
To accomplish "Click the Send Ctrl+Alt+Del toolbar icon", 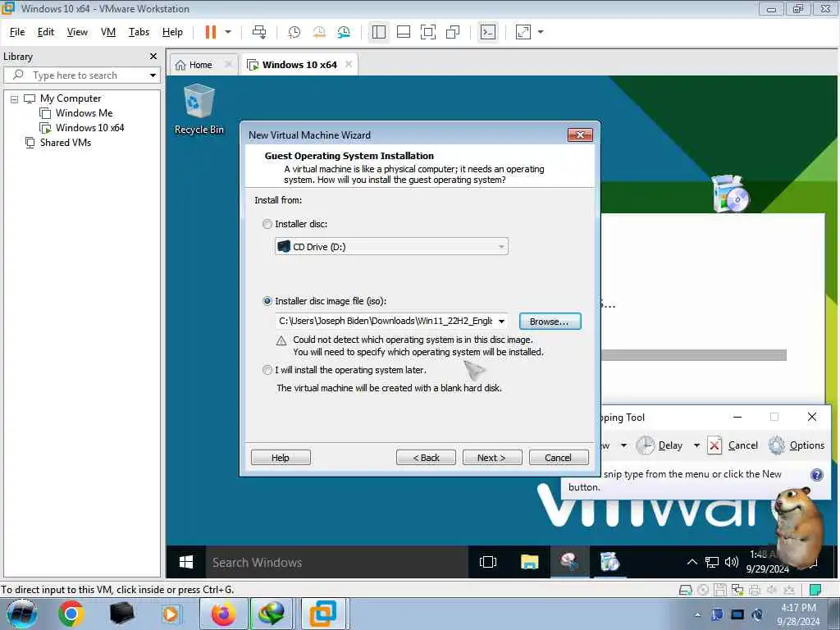I will pyautogui.click(x=259, y=32).
